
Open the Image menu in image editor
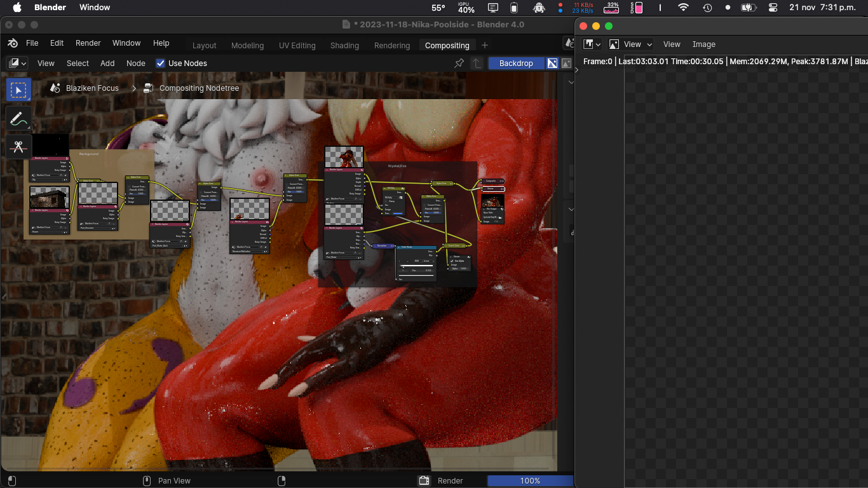point(703,44)
